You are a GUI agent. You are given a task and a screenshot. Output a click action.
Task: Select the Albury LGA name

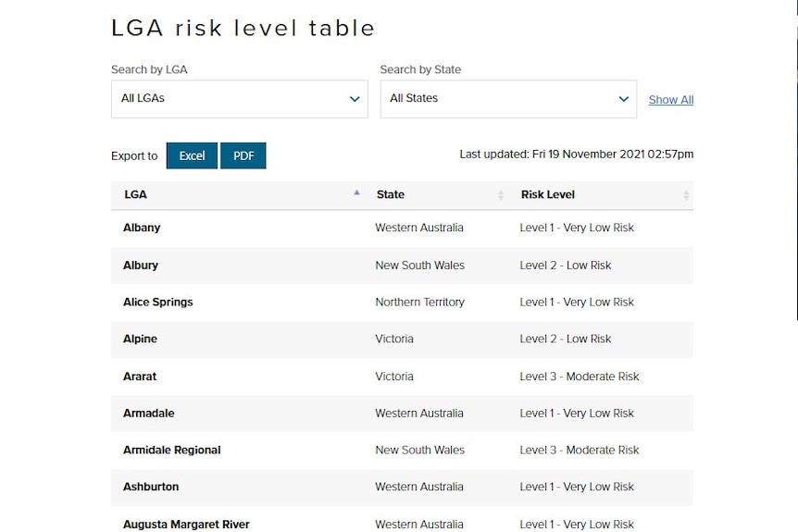pyautogui.click(x=141, y=265)
